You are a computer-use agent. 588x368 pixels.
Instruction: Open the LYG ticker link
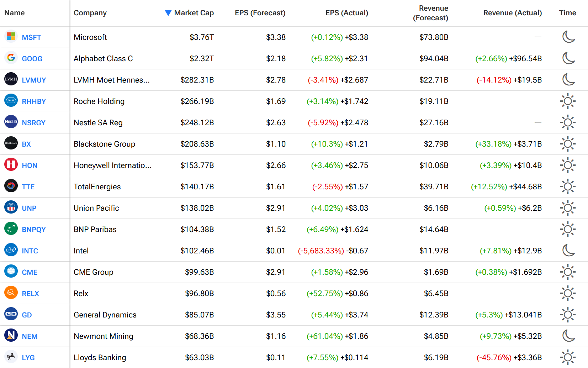tap(28, 358)
